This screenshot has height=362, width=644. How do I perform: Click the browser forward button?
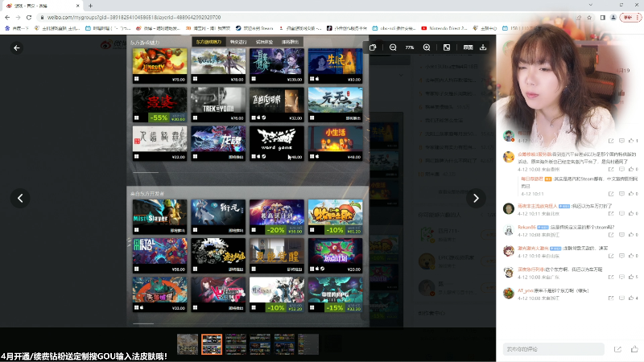coord(18,17)
